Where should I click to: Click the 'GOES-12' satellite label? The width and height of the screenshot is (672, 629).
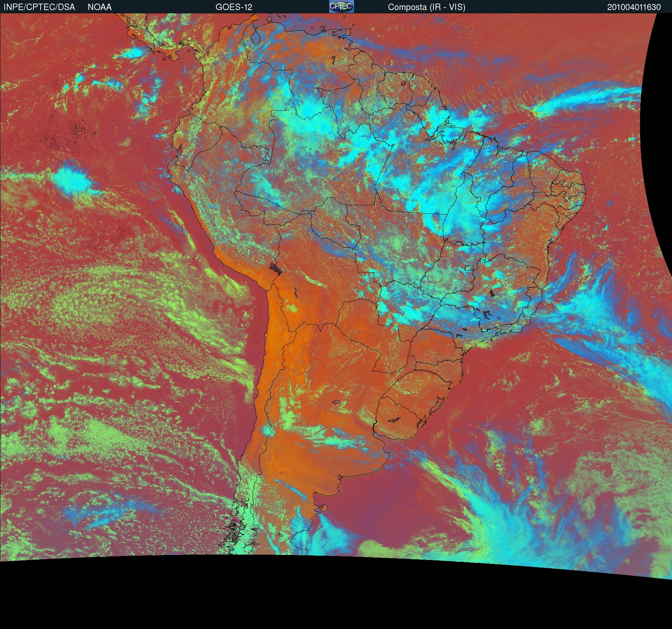click(x=234, y=7)
